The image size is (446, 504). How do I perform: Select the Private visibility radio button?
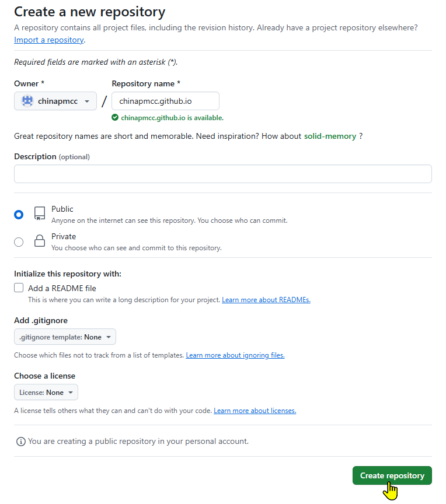(19, 242)
